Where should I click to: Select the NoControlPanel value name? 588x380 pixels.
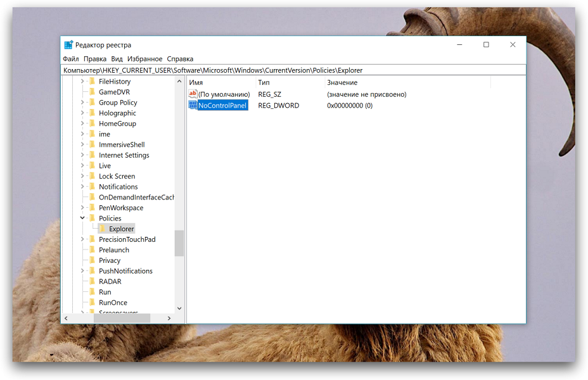(222, 105)
